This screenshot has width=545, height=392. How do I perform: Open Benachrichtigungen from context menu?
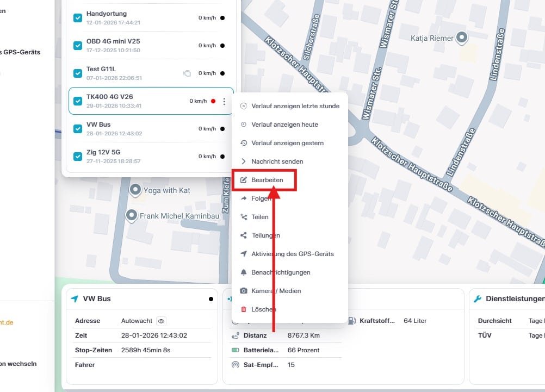[x=280, y=272]
